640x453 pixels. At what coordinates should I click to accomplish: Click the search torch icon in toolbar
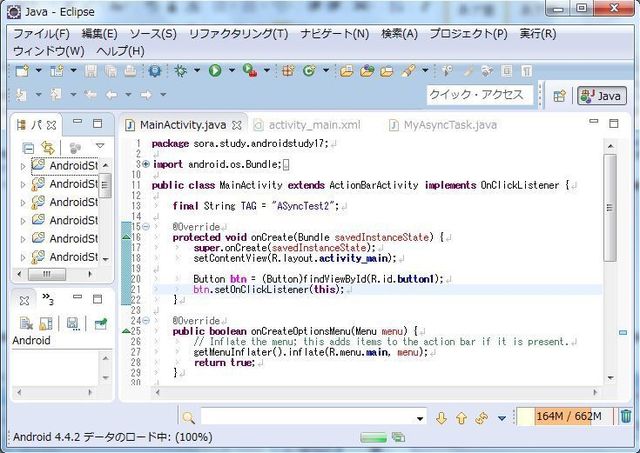(408, 71)
